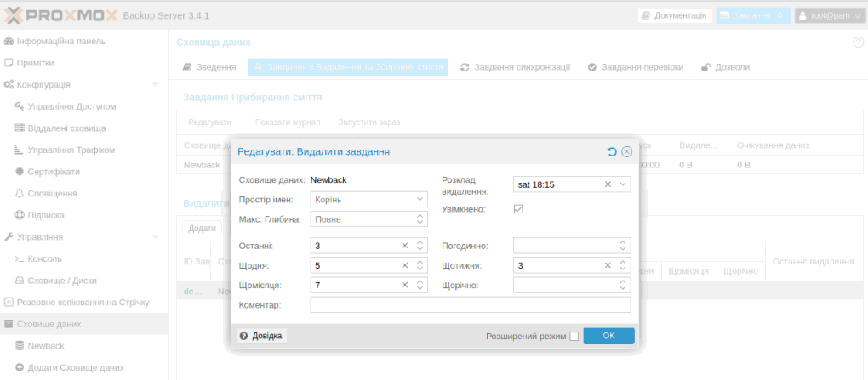Switch to Завдання синхронізації tab
The height and width of the screenshot is (380, 868).
click(x=516, y=67)
